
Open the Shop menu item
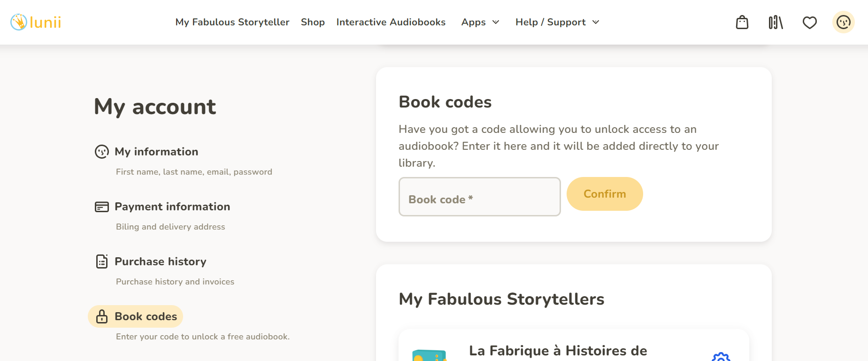pyautogui.click(x=313, y=22)
